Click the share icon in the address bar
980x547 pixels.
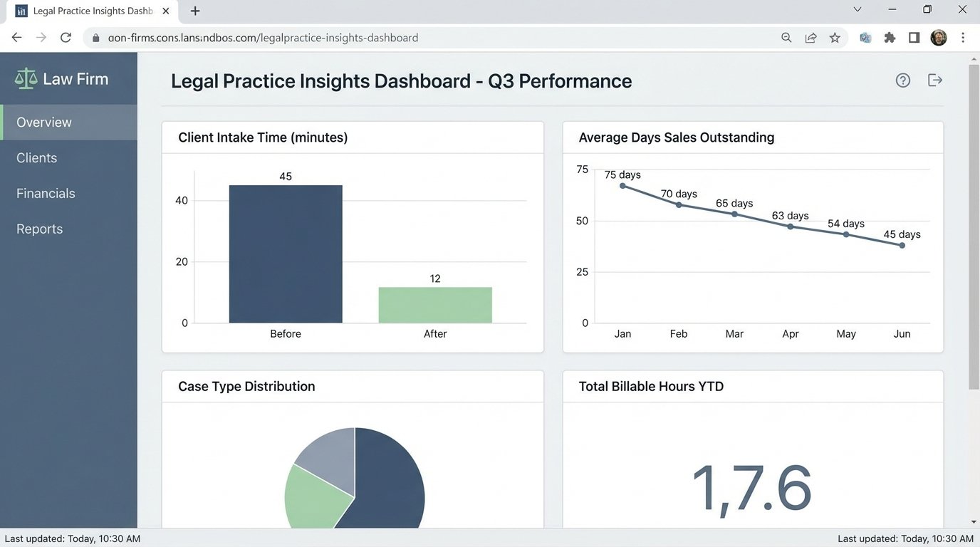(810, 37)
